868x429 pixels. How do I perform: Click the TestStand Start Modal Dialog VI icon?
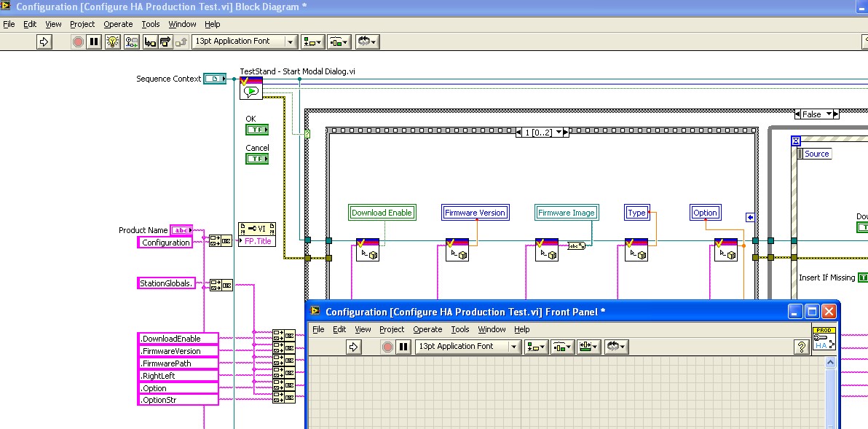coord(251,87)
